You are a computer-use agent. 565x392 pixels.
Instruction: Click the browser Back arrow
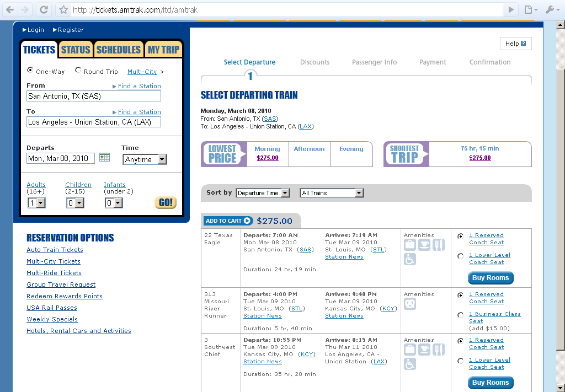pos(10,10)
